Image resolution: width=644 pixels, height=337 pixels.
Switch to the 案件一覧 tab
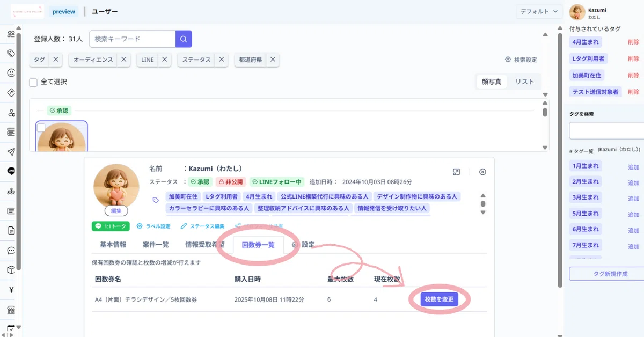click(156, 245)
